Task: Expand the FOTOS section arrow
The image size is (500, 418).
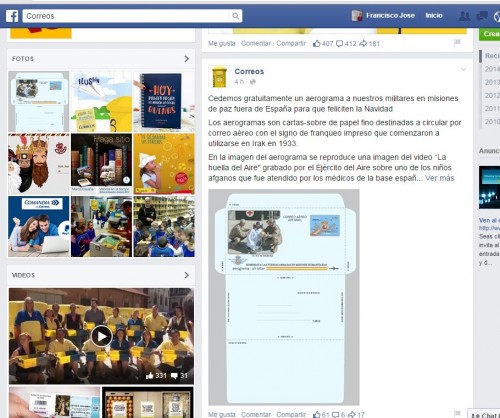Action: [x=187, y=59]
